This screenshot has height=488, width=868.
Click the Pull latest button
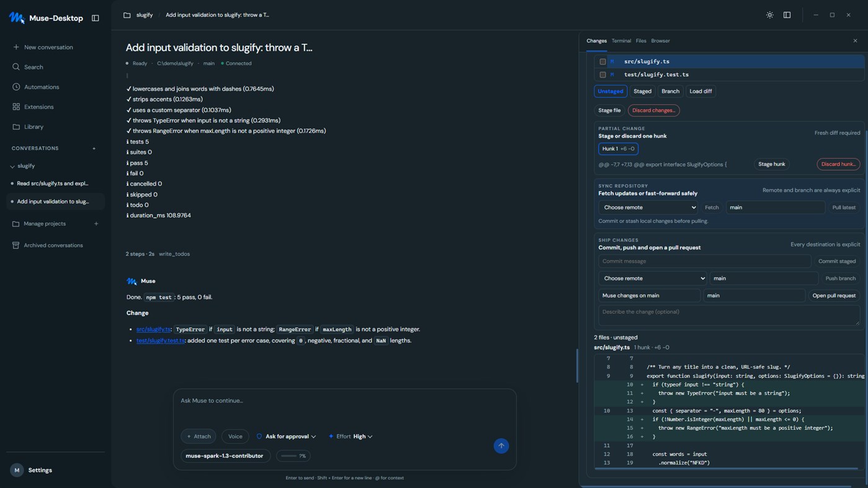(844, 208)
